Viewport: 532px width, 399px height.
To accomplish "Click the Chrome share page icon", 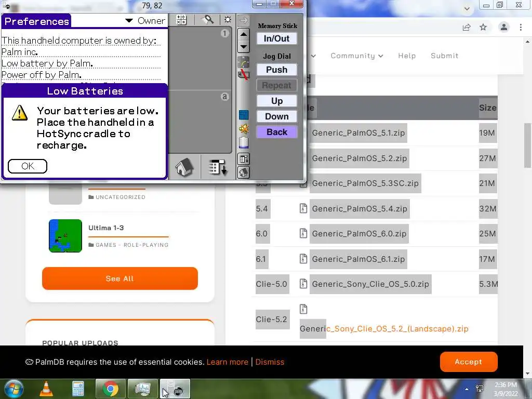I will click(467, 27).
